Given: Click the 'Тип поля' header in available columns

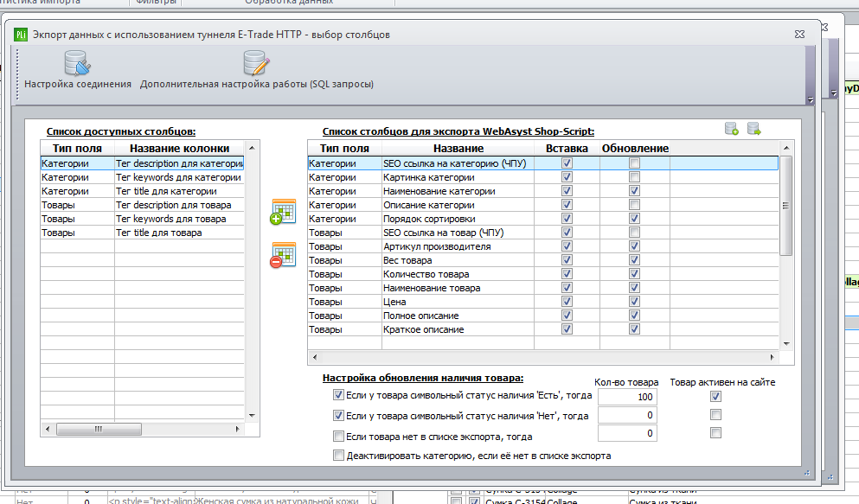Looking at the screenshot, I should click(x=77, y=149).
